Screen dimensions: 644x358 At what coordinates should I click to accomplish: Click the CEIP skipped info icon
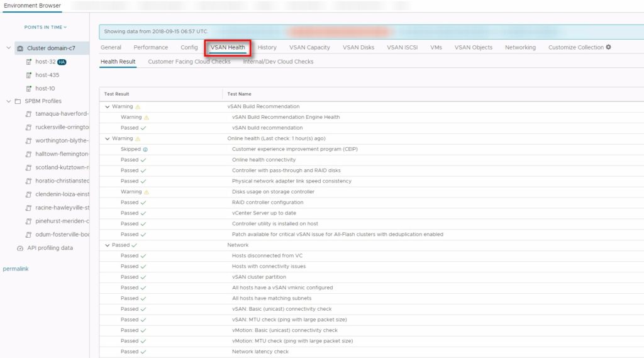coord(145,150)
